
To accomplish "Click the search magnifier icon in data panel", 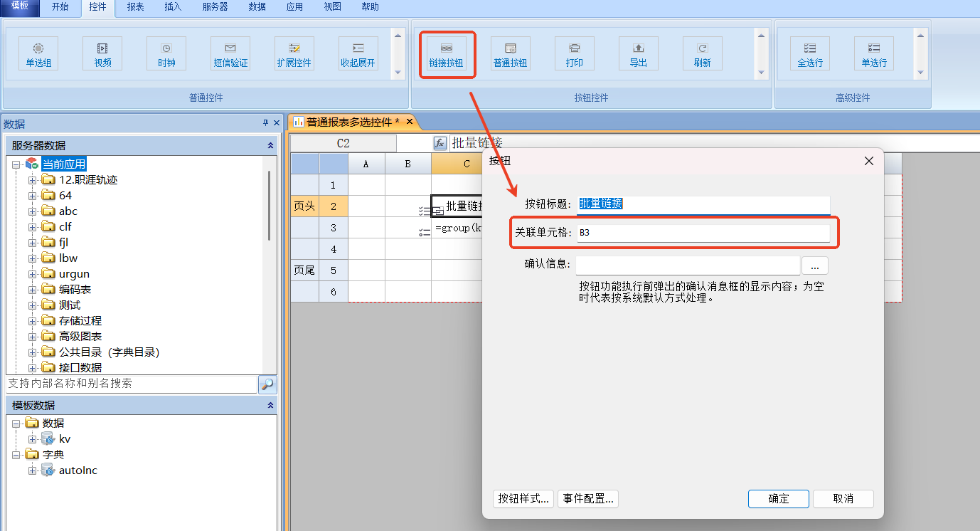I will click(267, 384).
